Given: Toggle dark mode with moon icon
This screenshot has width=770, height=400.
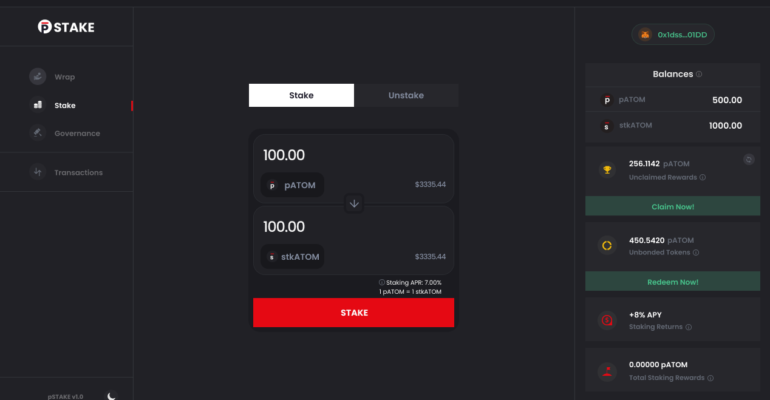Looking at the screenshot, I should 112,395.
